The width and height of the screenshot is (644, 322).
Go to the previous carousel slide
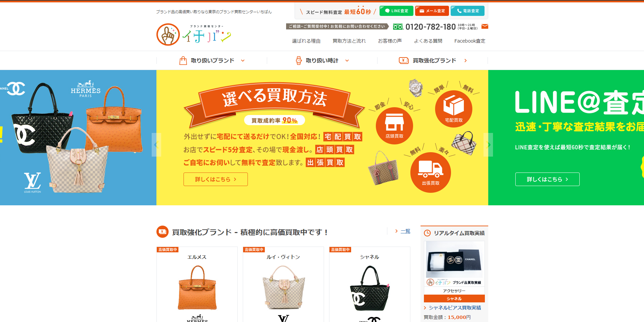point(156,145)
